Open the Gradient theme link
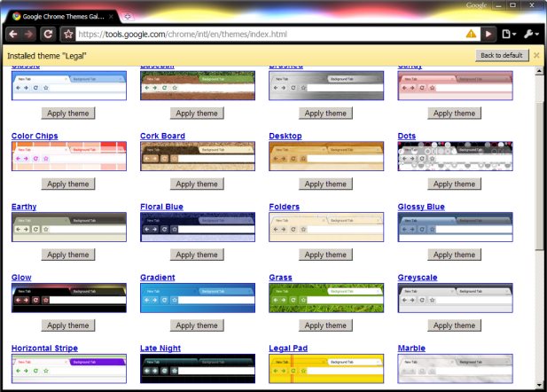Image resolution: width=547 pixels, height=392 pixels. [x=157, y=278]
